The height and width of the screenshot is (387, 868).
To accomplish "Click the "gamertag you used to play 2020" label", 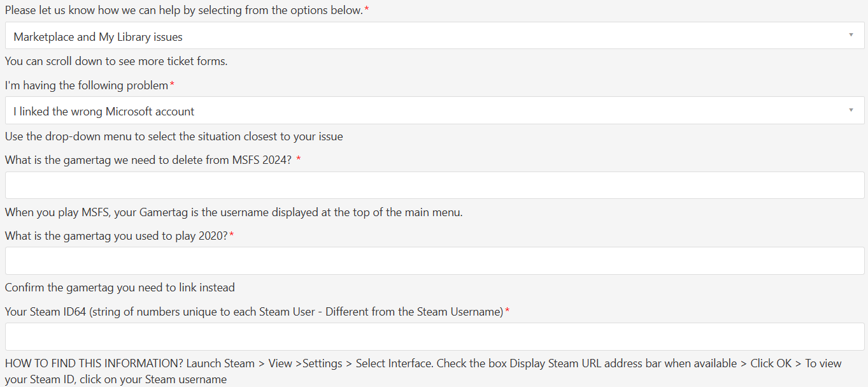I will (x=116, y=236).
